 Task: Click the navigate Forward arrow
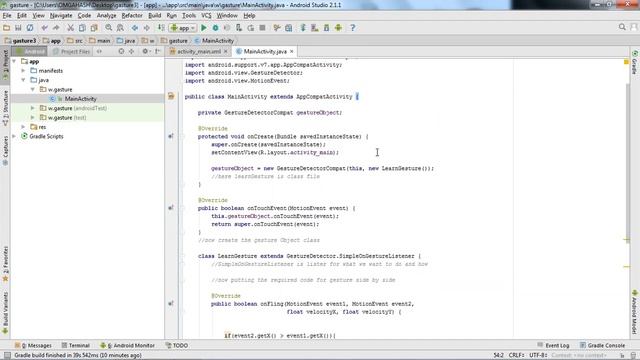[147, 28]
